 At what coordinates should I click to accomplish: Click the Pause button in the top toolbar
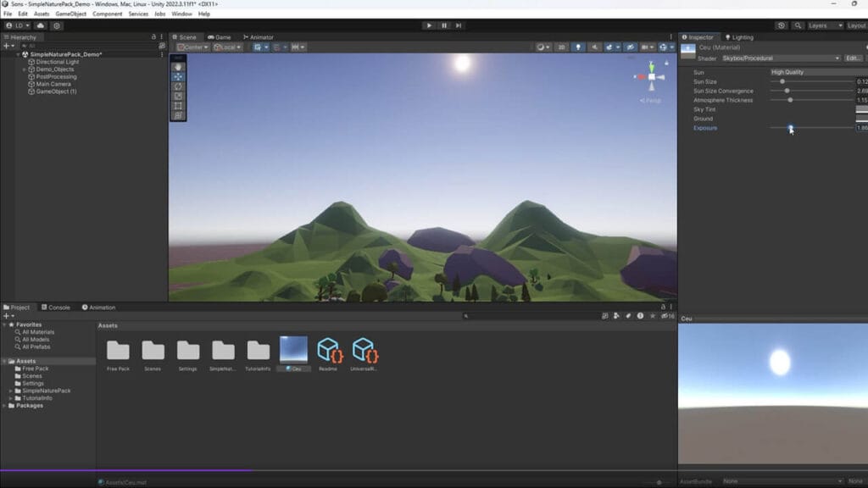(444, 25)
